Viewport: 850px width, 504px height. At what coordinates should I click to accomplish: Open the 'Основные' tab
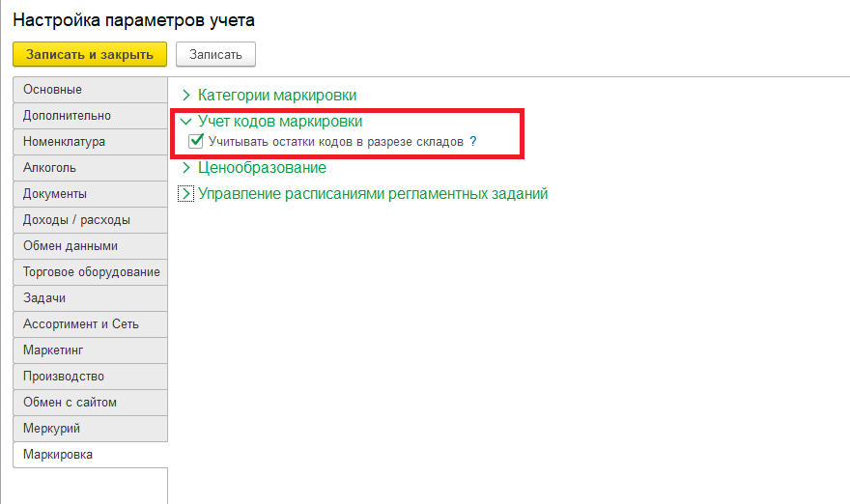[x=90, y=90]
